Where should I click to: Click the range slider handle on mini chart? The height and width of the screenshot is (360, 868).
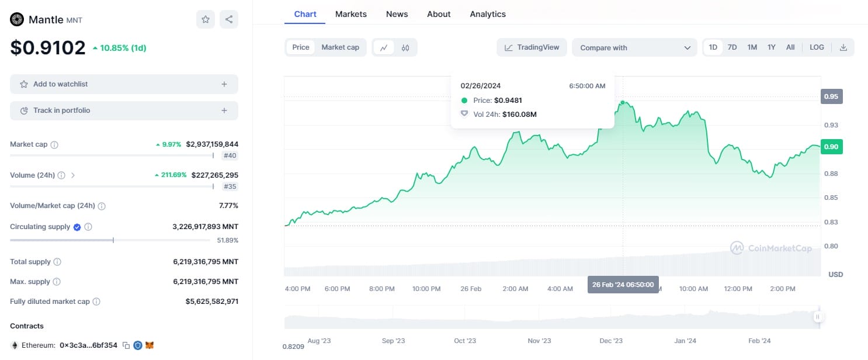coord(817,317)
